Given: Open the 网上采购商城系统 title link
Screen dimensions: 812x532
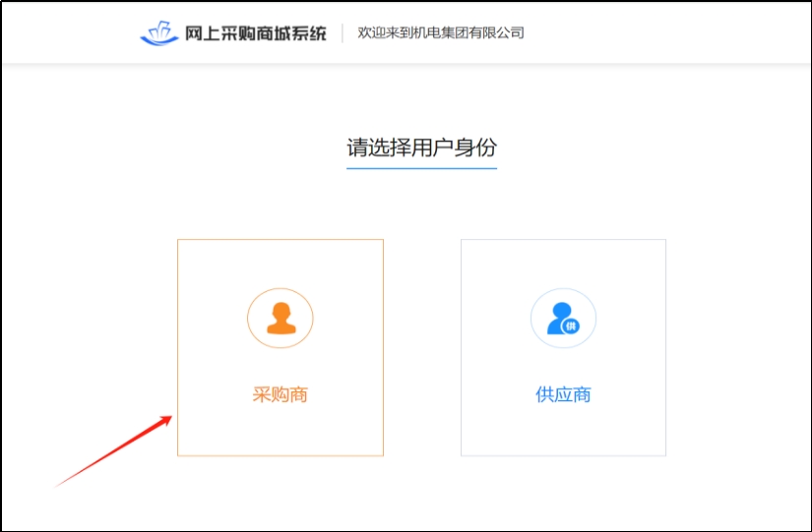Looking at the screenshot, I should click(x=255, y=33).
